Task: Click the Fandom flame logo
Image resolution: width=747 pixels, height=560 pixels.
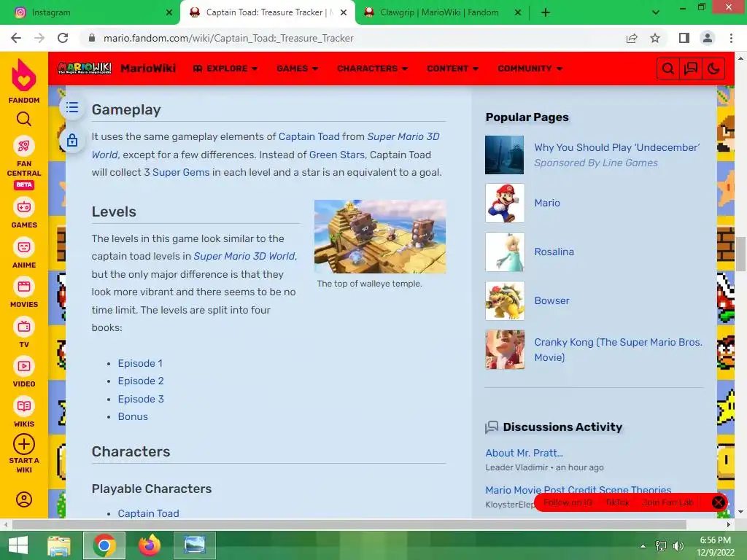Action: [24, 75]
